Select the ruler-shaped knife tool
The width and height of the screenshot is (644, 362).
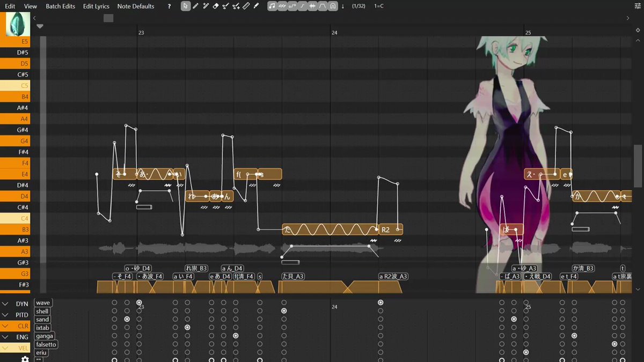[x=246, y=6]
